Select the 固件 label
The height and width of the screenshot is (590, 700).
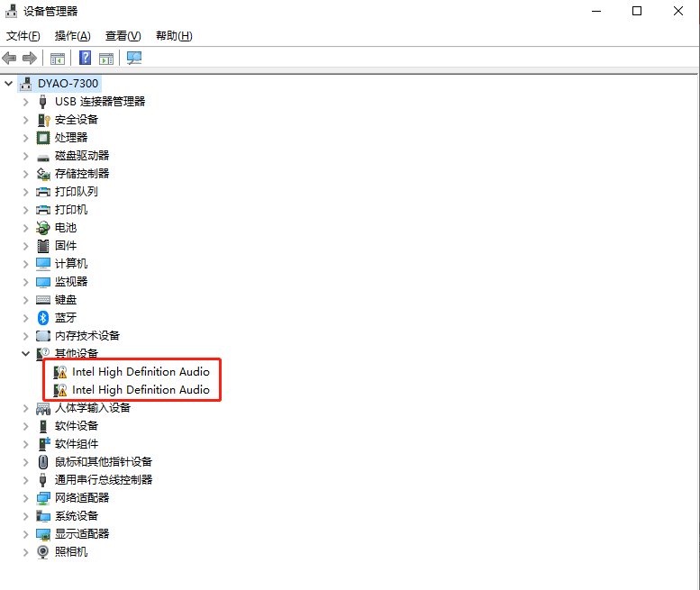click(x=66, y=246)
